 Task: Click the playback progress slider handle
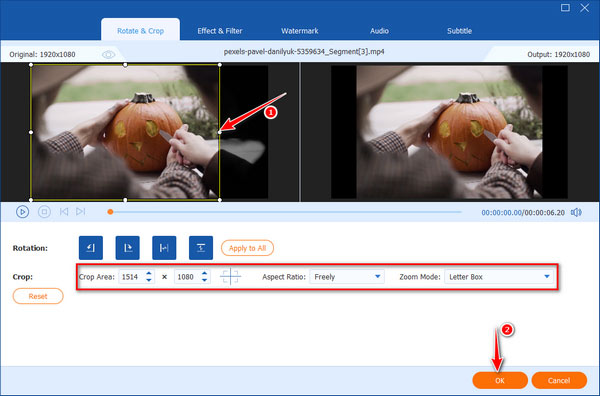(x=110, y=212)
